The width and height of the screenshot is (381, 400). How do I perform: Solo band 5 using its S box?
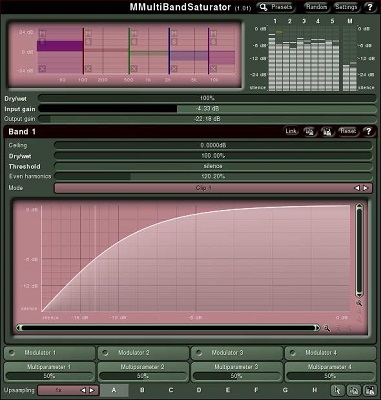point(214,42)
